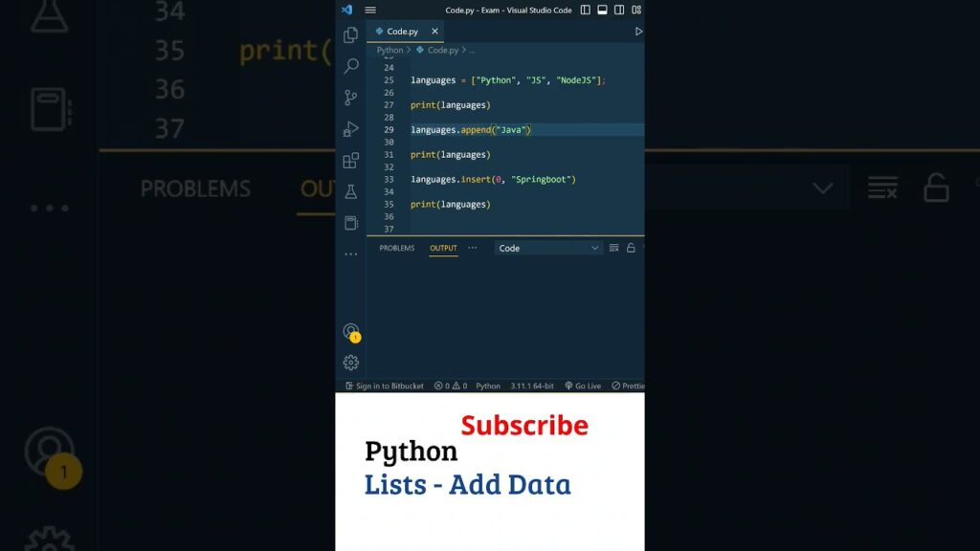Close the Code.py editor tab
This screenshot has height=551, width=980.
(434, 32)
